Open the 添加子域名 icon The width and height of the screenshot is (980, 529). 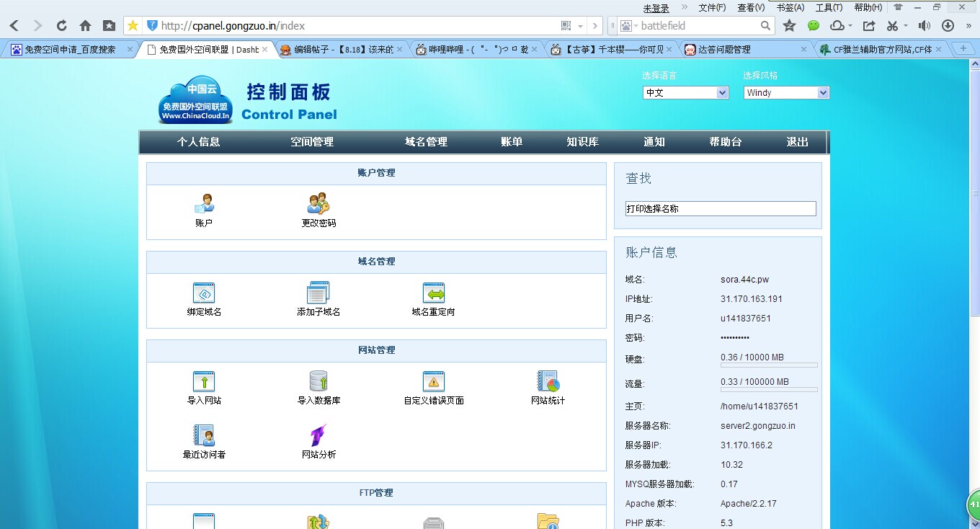click(318, 293)
